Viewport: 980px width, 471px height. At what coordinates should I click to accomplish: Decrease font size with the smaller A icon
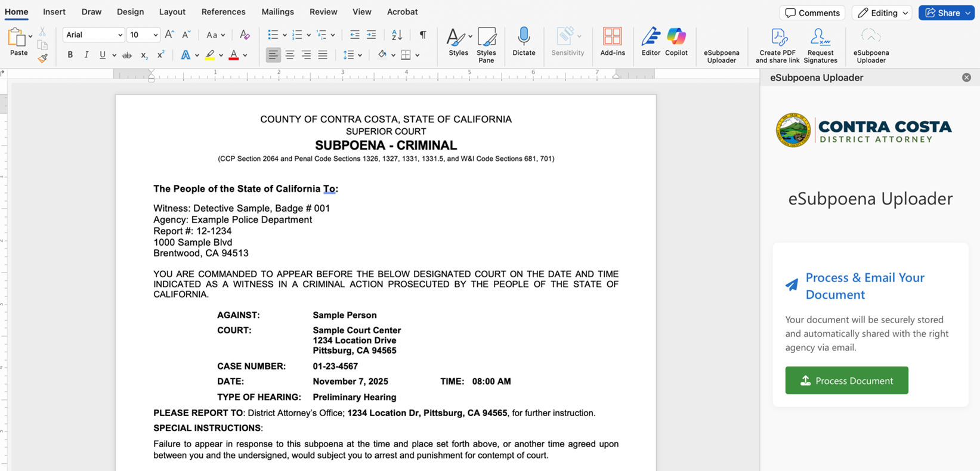[x=186, y=35]
